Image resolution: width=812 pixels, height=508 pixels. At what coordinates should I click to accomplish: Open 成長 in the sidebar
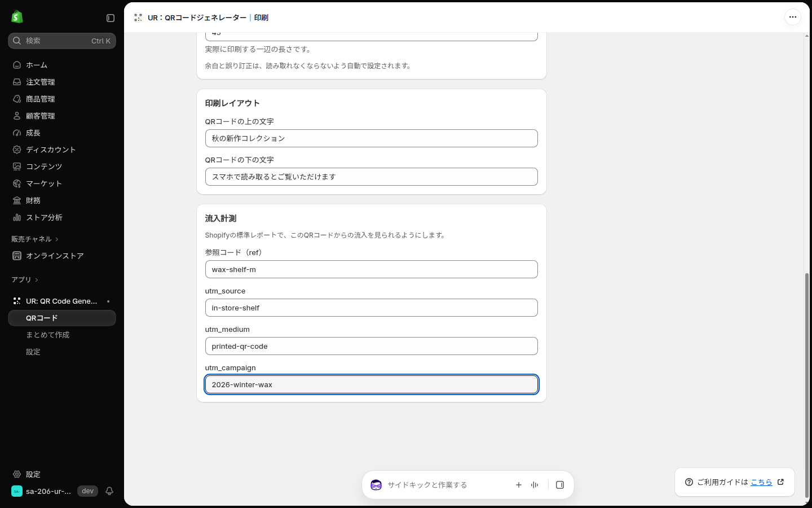point(62,133)
